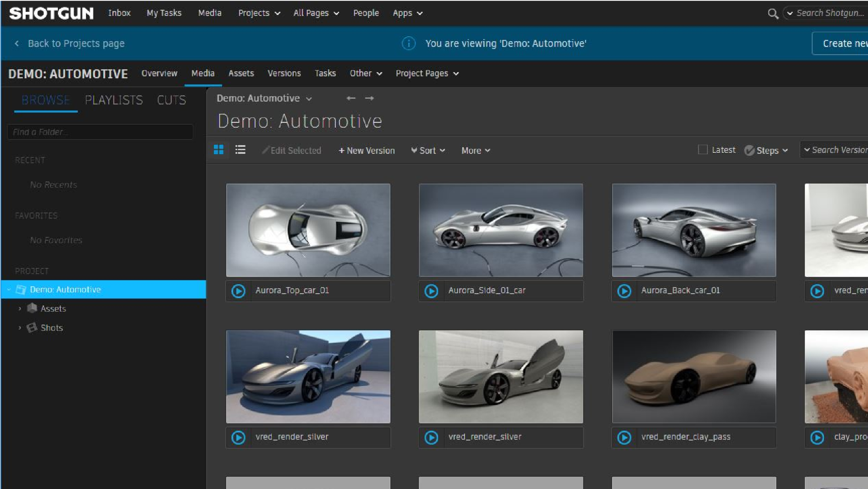Open the Projects dropdown menu

tap(259, 13)
